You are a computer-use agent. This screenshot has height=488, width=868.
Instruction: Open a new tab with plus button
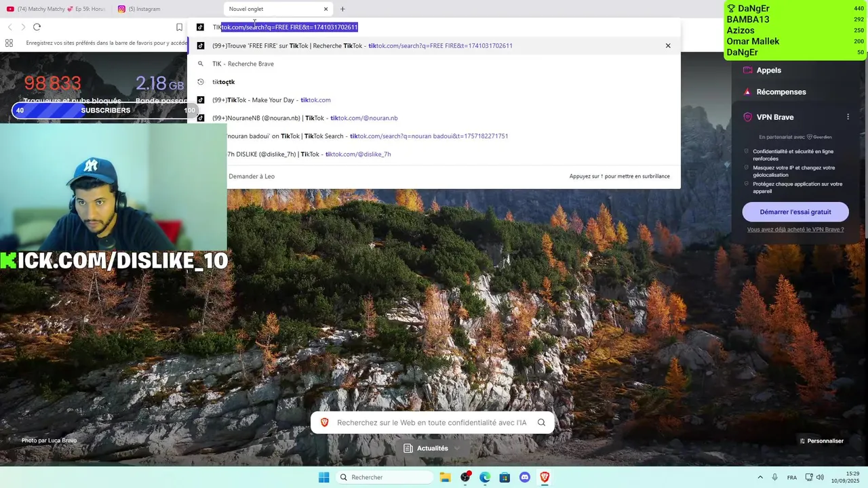pyautogui.click(x=342, y=9)
